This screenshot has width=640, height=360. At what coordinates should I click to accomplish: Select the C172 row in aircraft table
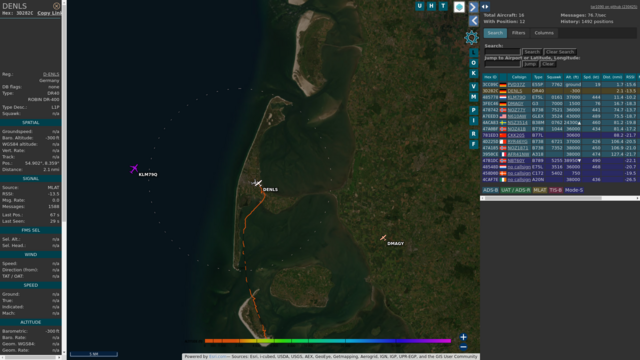coord(560,173)
